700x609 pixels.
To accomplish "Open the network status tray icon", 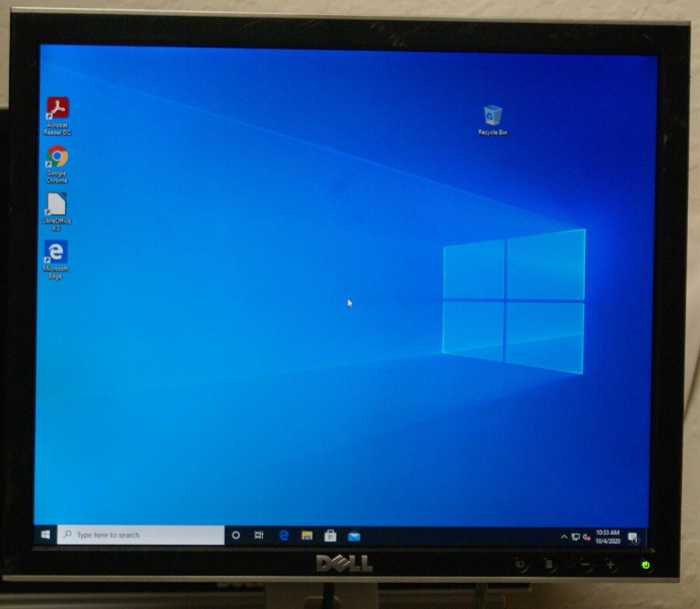I will click(x=576, y=537).
